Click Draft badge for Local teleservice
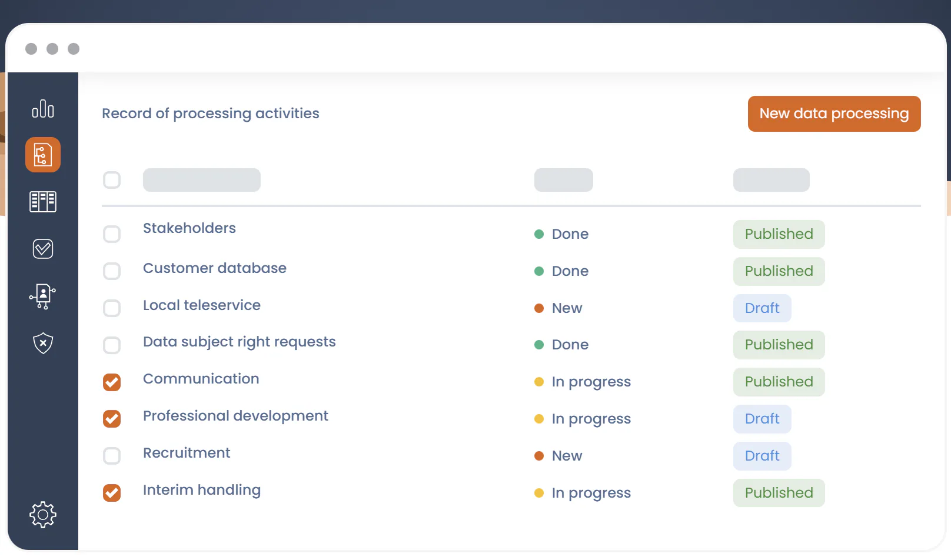Viewport: 951px width, 560px height. coord(762,308)
